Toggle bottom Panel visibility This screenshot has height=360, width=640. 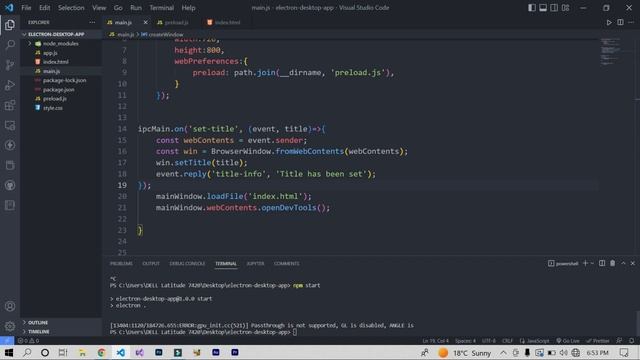click(x=543, y=8)
